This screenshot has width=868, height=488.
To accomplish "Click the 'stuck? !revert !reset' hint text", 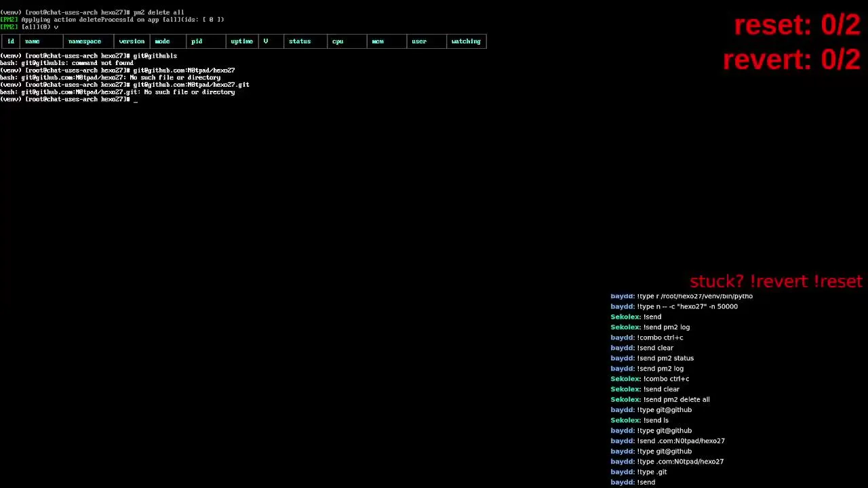I will 776,281.
